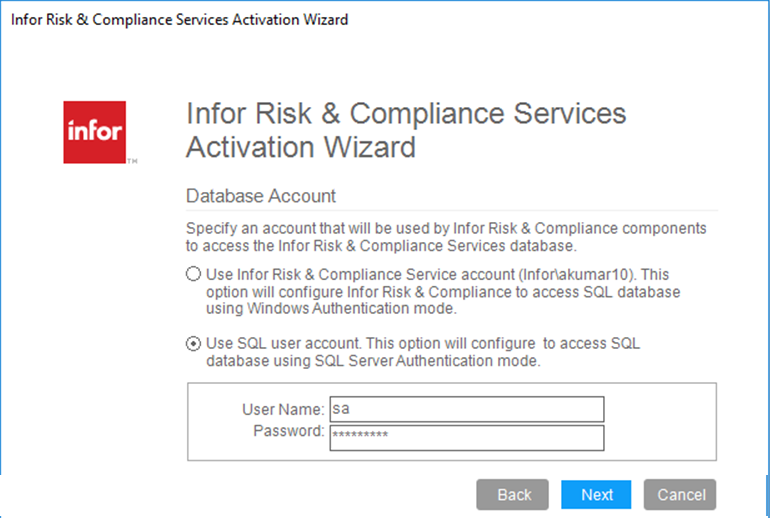Click the User Name label
The width and height of the screenshot is (770, 518).
click(x=283, y=409)
